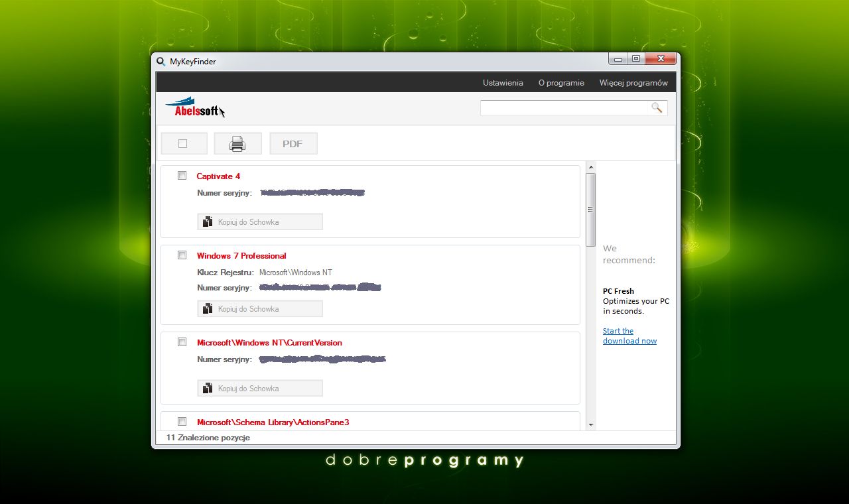Check the Windows 7 Professional checkbox
The width and height of the screenshot is (849, 504).
[182, 255]
